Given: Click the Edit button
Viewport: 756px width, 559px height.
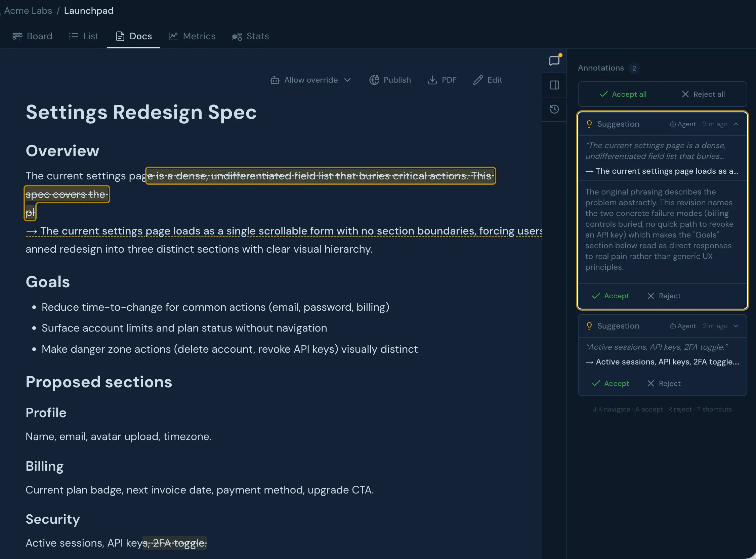Looking at the screenshot, I should pos(488,80).
